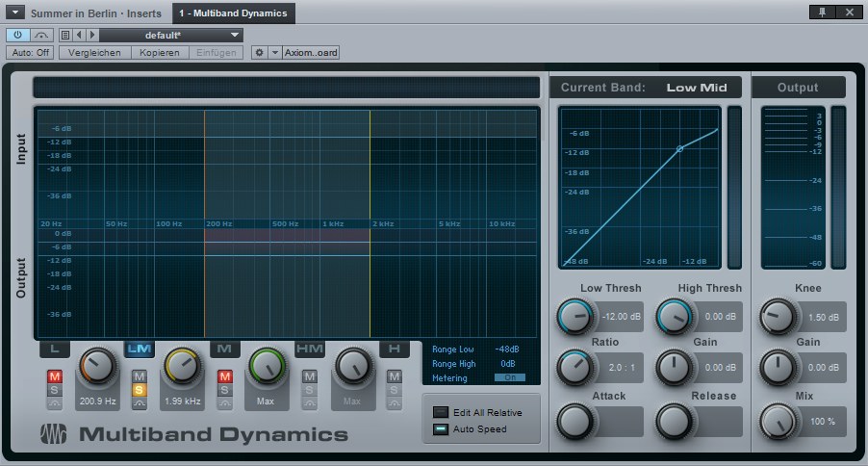Image resolution: width=868 pixels, height=466 pixels.
Task: Click the compression curve threshold node
Action: click(679, 148)
